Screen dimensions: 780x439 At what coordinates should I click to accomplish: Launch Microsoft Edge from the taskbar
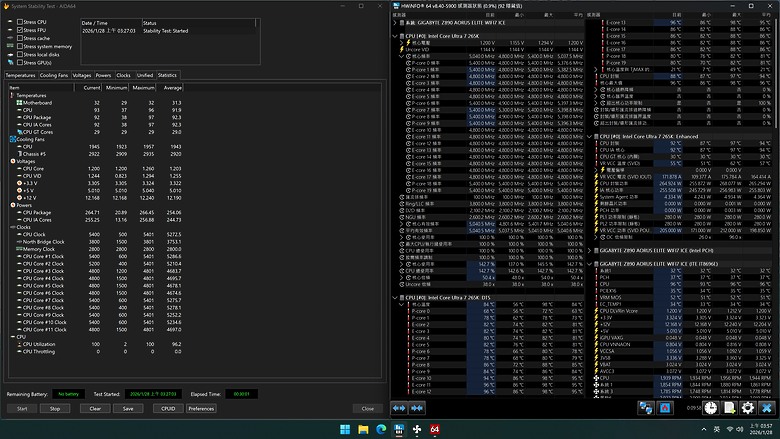381,429
